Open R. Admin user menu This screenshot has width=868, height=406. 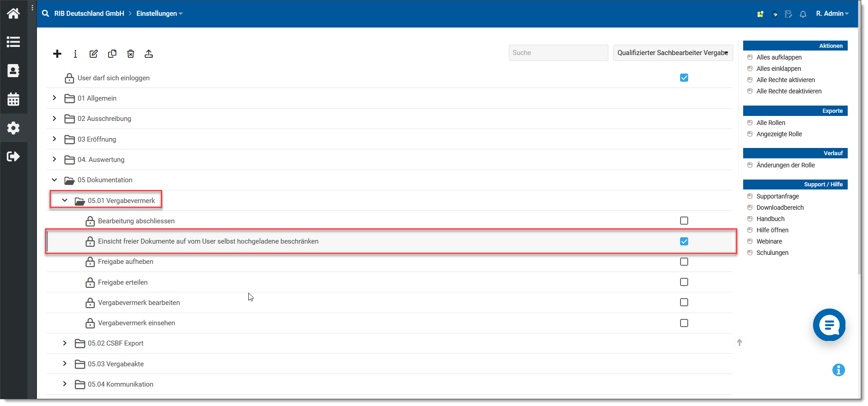(x=832, y=14)
